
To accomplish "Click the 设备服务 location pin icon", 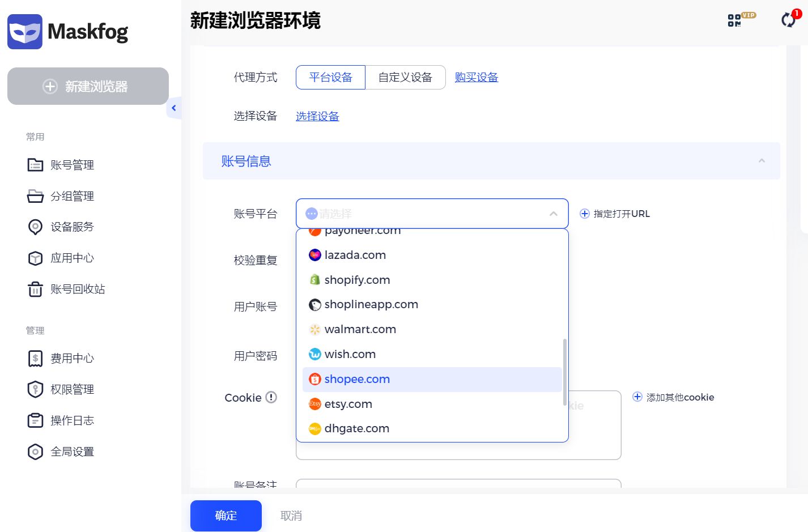I will click(35, 227).
